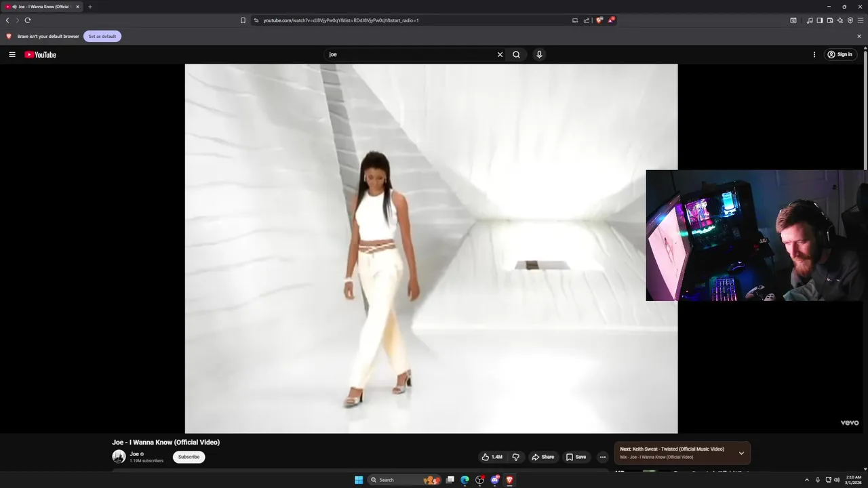The image size is (868, 488).
Task: Open more actions ellipsis under the video
Action: pos(602,457)
